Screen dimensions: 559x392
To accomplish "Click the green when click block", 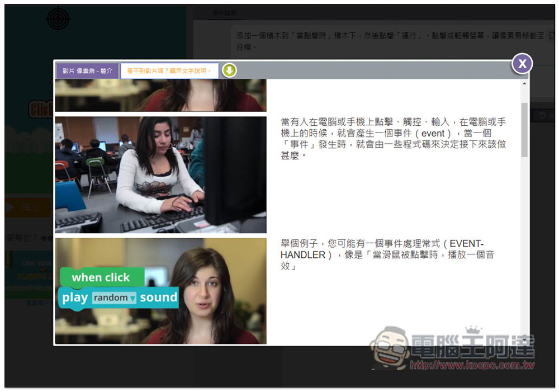I will [101, 277].
